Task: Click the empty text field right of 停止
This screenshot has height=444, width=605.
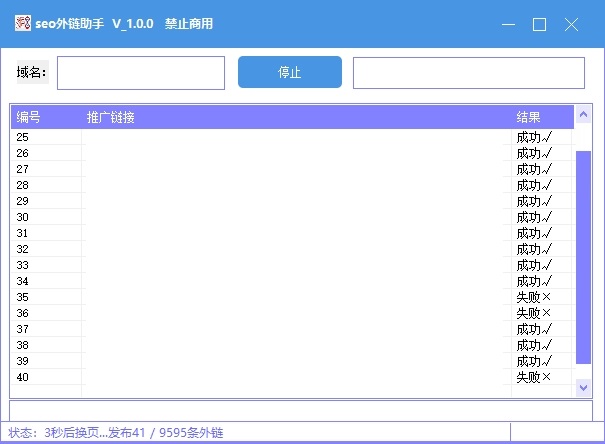Action: (x=469, y=73)
